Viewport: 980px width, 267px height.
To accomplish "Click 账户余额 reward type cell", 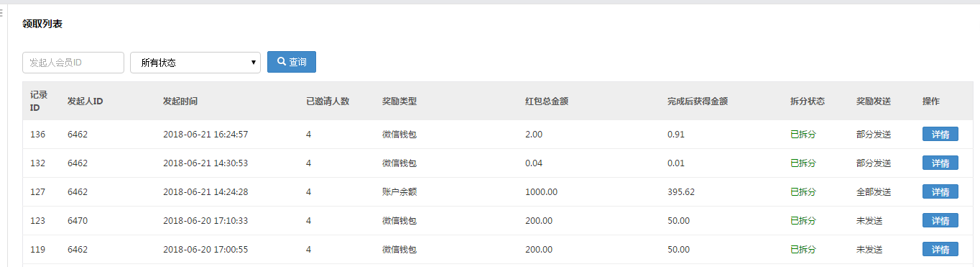I will [x=399, y=192].
